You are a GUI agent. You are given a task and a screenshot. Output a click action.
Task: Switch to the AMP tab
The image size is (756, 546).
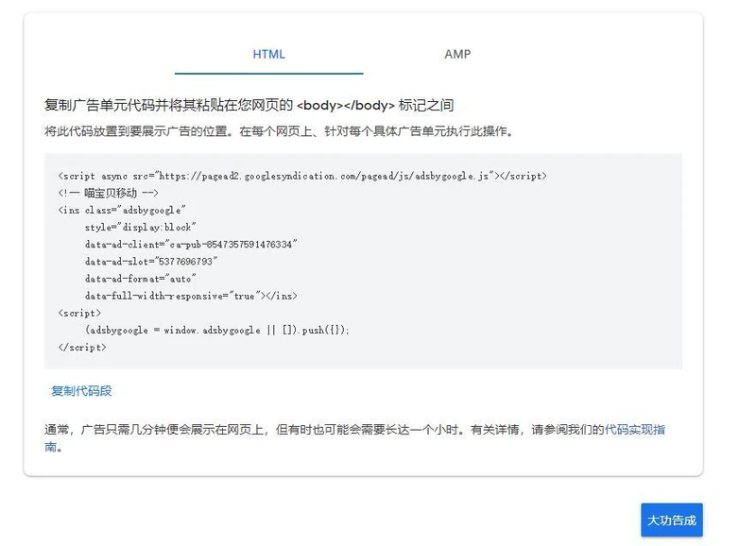(x=457, y=54)
